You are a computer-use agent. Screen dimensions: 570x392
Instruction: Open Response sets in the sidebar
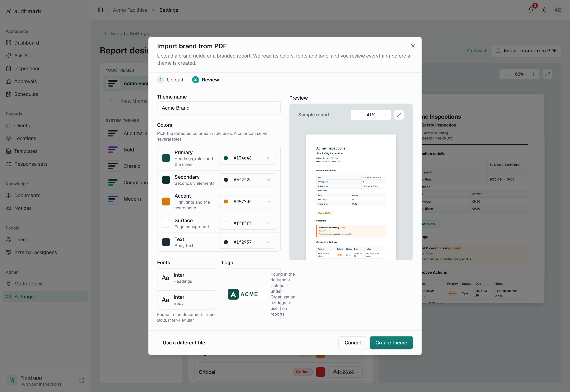(45, 164)
